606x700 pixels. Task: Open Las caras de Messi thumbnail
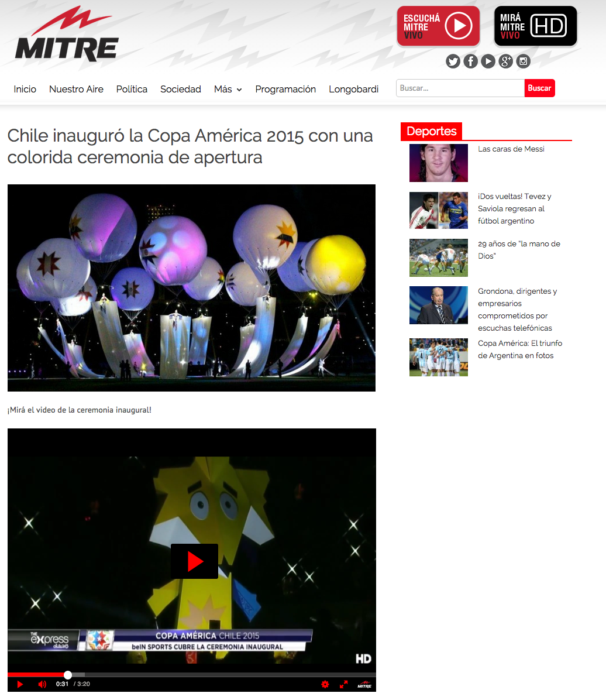[439, 163]
